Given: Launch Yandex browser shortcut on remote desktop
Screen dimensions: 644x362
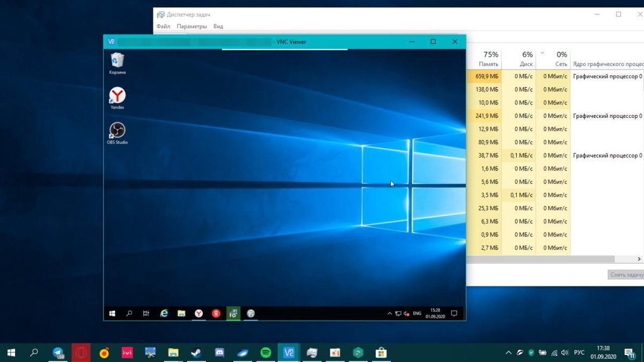Looking at the screenshot, I should [117, 99].
